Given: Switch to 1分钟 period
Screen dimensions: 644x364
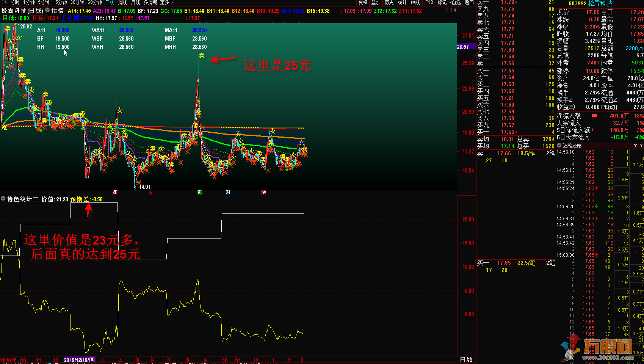Looking at the screenshot, I should (x=29, y=2).
